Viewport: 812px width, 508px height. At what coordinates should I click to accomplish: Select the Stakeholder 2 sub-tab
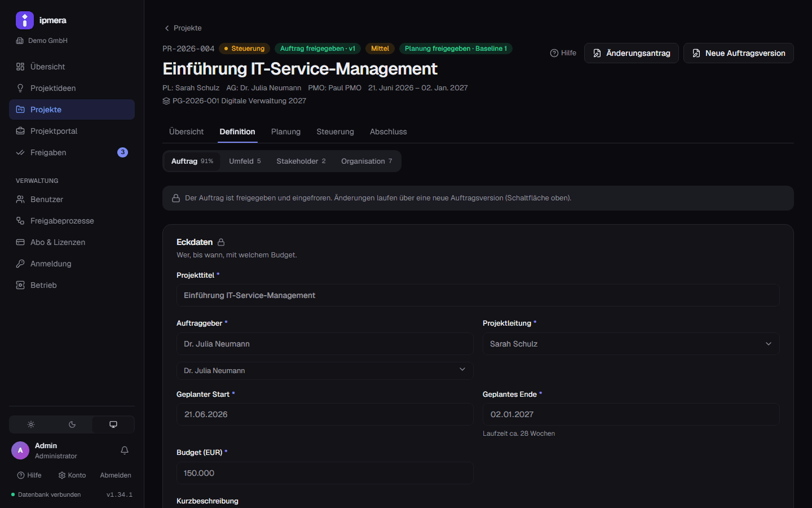click(x=301, y=161)
